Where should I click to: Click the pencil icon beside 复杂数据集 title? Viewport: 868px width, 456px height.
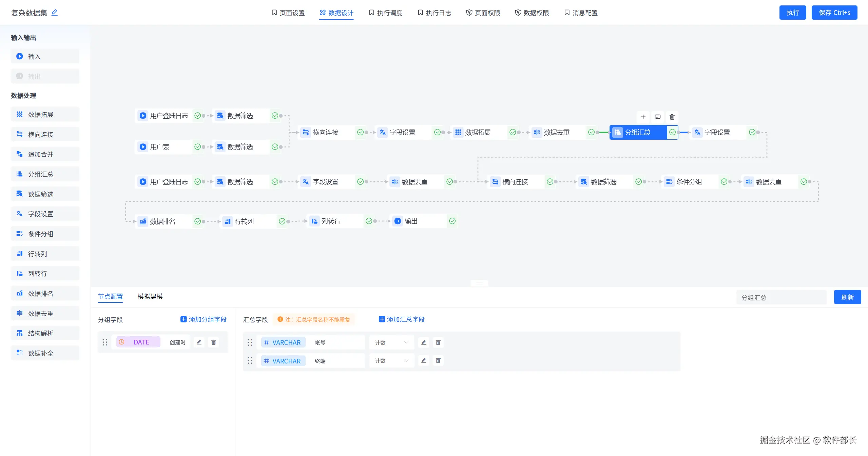pyautogui.click(x=54, y=13)
